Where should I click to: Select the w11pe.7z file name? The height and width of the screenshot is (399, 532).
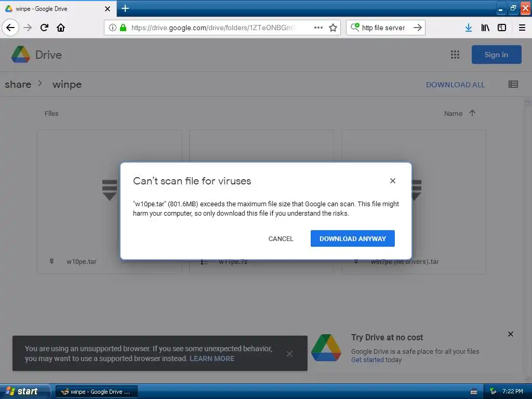233,262
